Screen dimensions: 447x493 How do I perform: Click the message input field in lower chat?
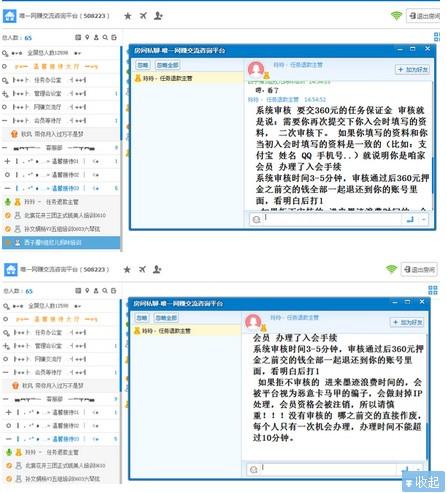[331, 468]
